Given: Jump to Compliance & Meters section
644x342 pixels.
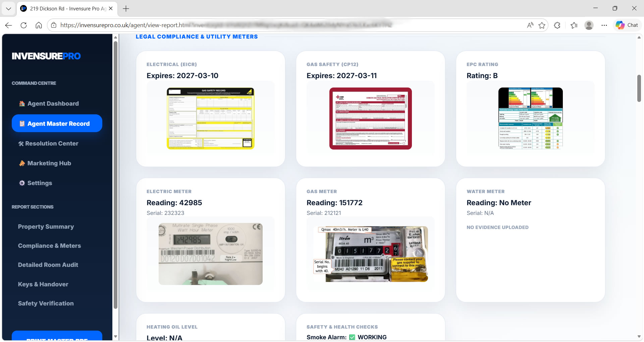Looking at the screenshot, I should pos(49,246).
